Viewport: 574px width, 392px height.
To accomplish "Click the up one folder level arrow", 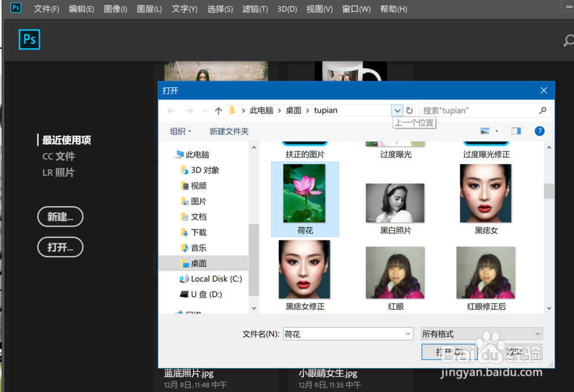I will pyautogui.click(x=218, y=110).
